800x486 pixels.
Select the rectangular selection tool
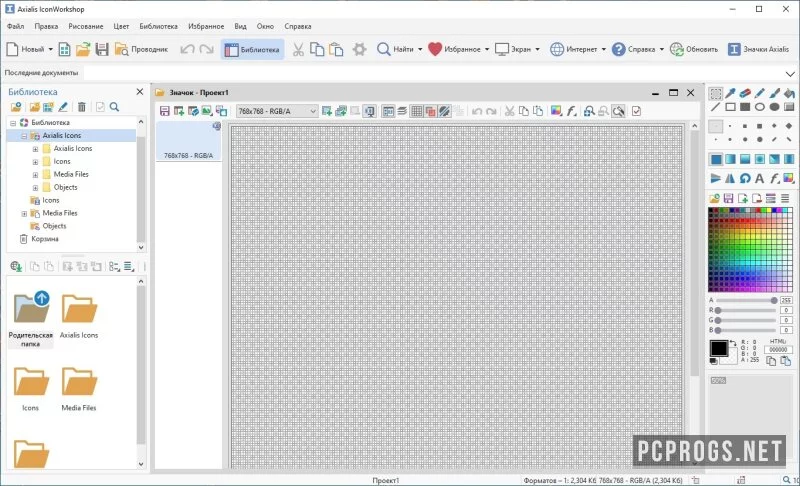716,93
